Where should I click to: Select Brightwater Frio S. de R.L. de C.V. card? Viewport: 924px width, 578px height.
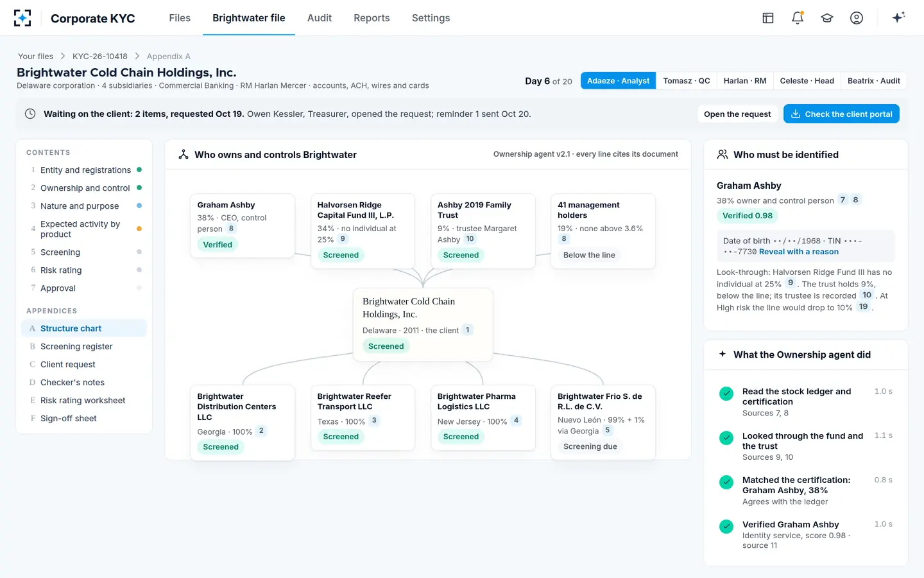(603, 423)
